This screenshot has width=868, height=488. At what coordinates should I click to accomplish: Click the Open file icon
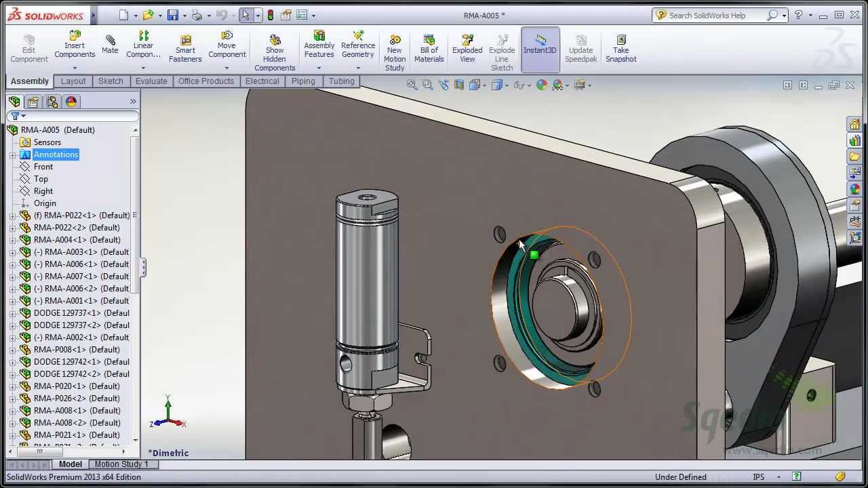(x=148, y=15)
